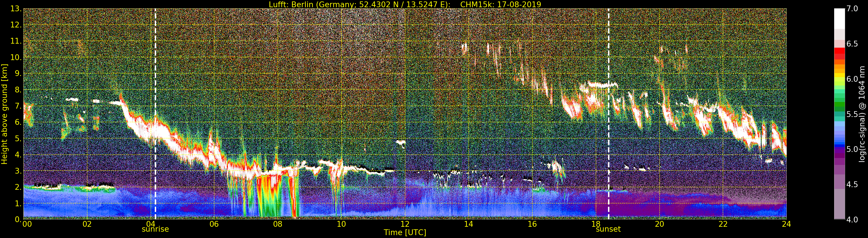Click the "16" time axis tick label
The width and height of the screenshot is (868, 238).
point(532,224)
